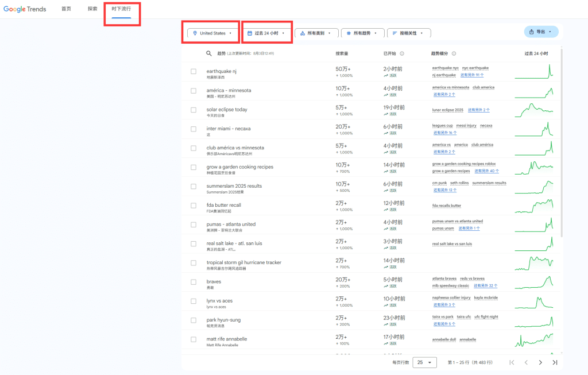Click info icon next to 已开始 header
588x375 pixels.
click(401, 53)
